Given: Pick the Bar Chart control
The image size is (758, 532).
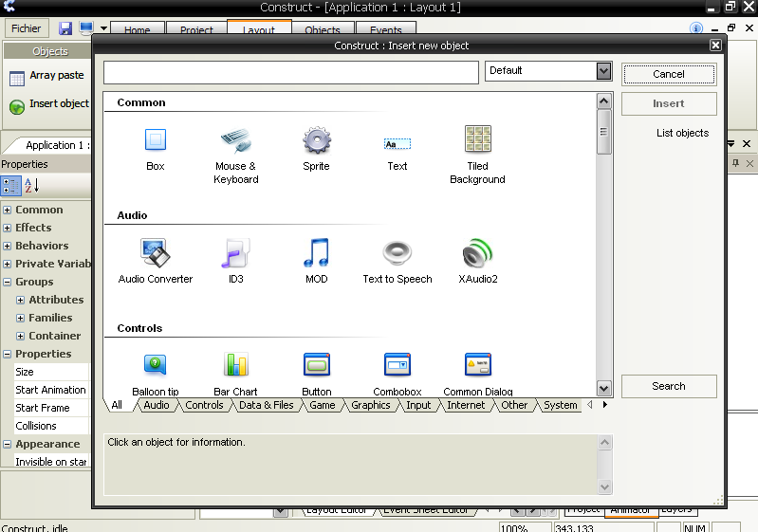Looking at the screenshot, I should pos(236,364).
